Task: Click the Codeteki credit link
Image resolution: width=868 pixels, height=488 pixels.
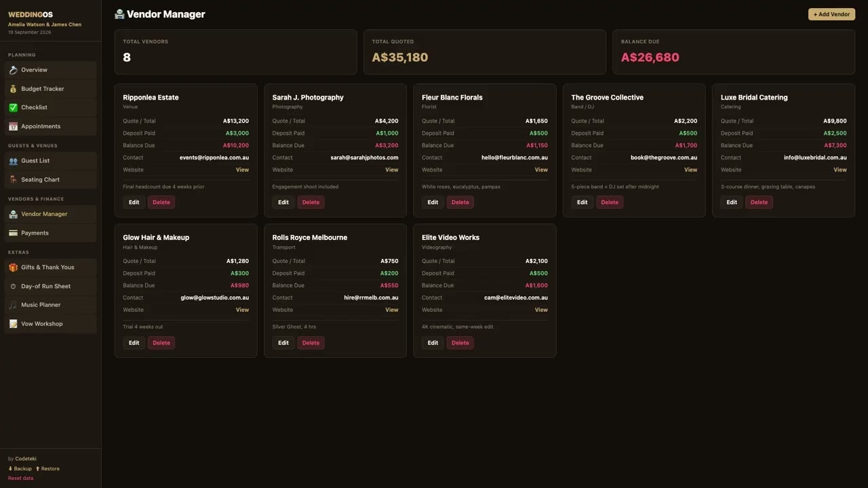Action: click(26, 459)
